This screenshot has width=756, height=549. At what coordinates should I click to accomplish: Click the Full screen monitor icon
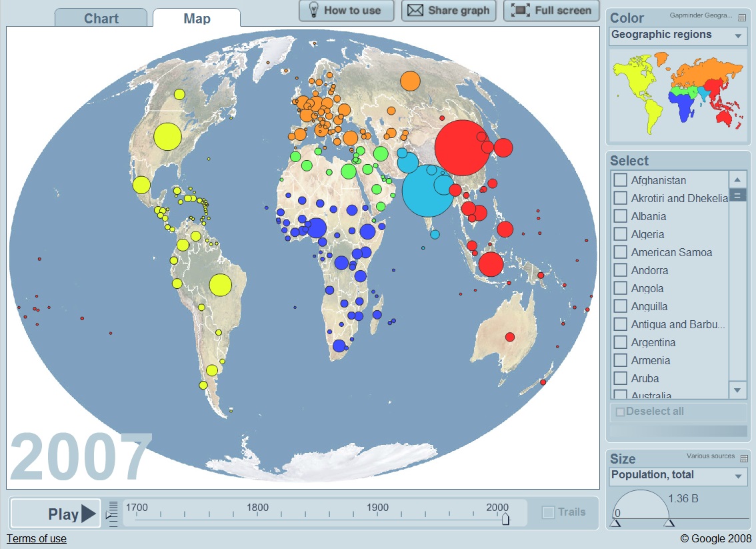pyautogui.click(x=521, y=11)
